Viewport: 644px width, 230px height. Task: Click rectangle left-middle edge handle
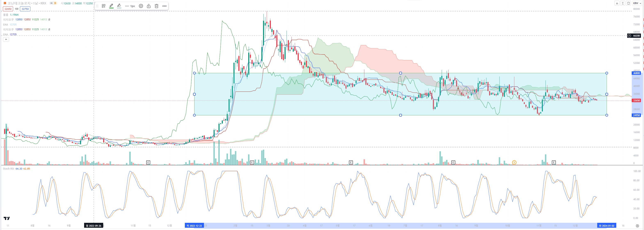click(x=194, y=94)
